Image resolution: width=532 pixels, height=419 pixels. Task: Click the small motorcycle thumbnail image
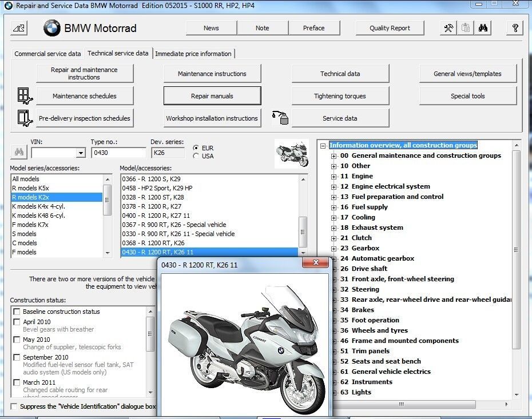292,154
